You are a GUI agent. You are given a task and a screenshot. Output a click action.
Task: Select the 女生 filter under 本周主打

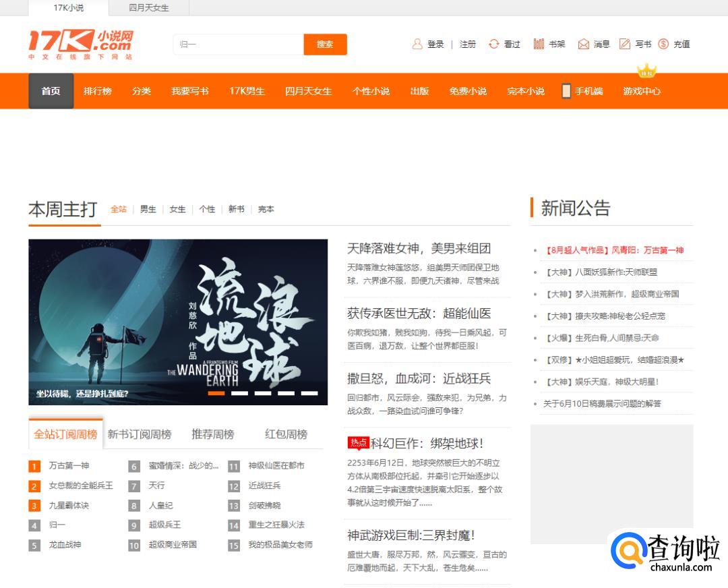pyautogui.click(x=177, y=209)
